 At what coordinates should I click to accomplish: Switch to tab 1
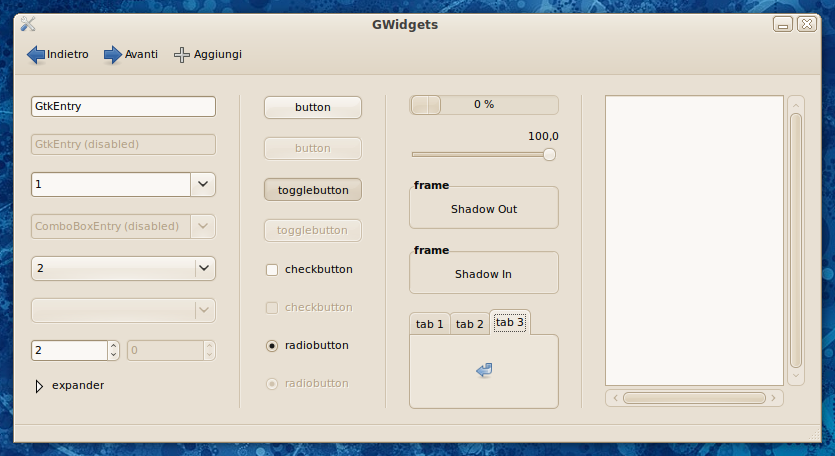(429, 324)
